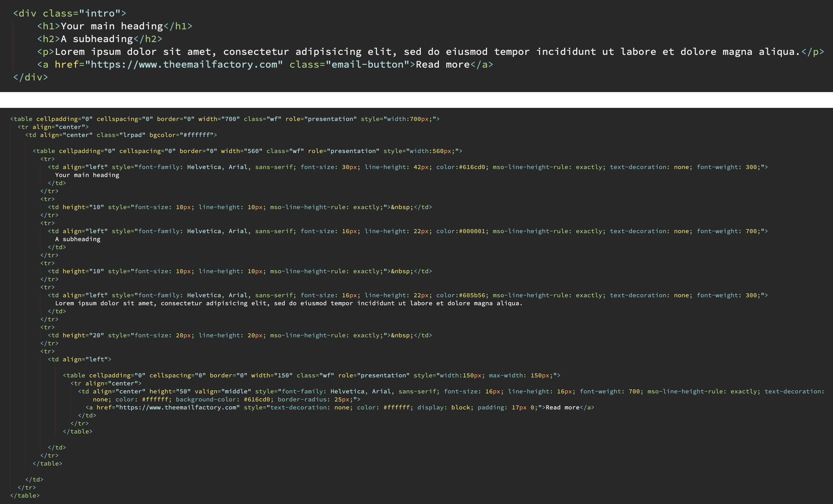
Task: Click the div class="intro" opening tag
Action: [x=70, y=13]
